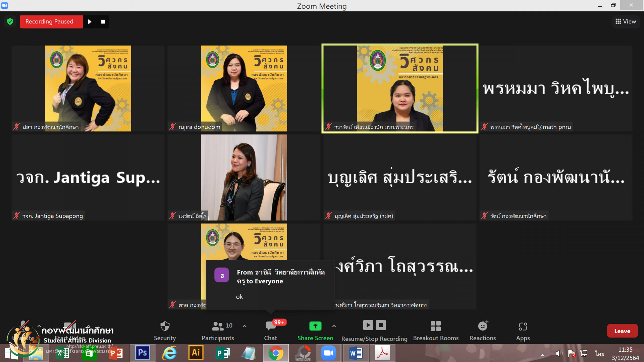644x362 pixels.
Task: Click the taskbar speaker volume icon
Action: point(558,354)
